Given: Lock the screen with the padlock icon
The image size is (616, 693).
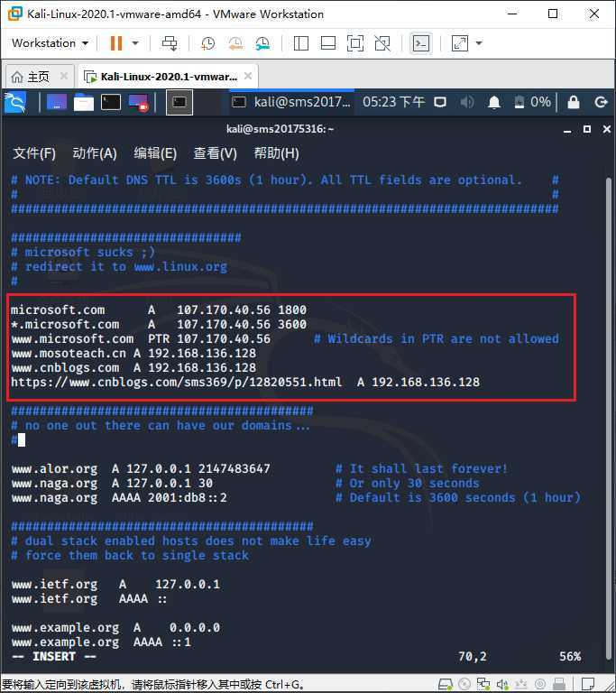Looking at the screenshot, I should point(574,103).
